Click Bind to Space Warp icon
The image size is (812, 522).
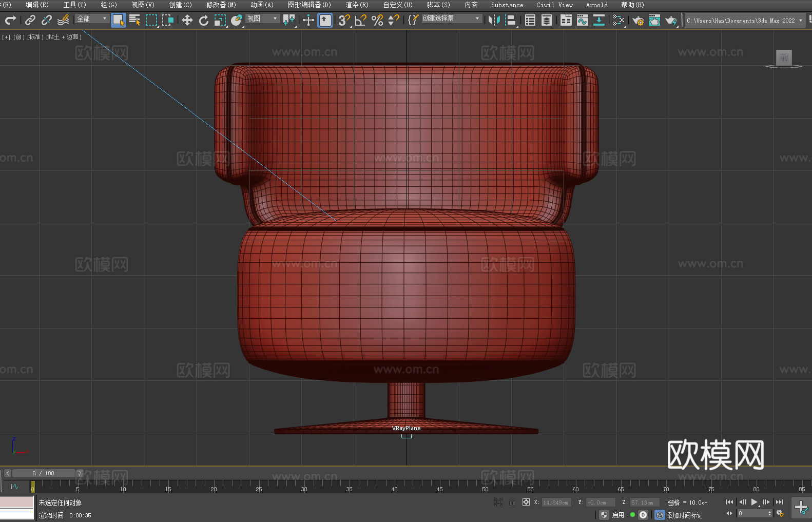pyautogui.click(x=63, y=20)
